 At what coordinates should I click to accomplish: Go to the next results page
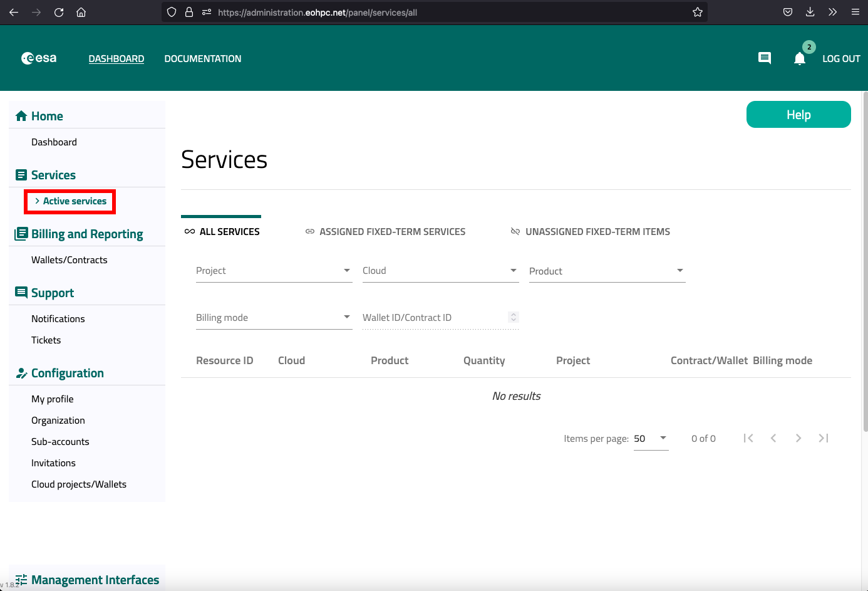(x=798, y=438)
